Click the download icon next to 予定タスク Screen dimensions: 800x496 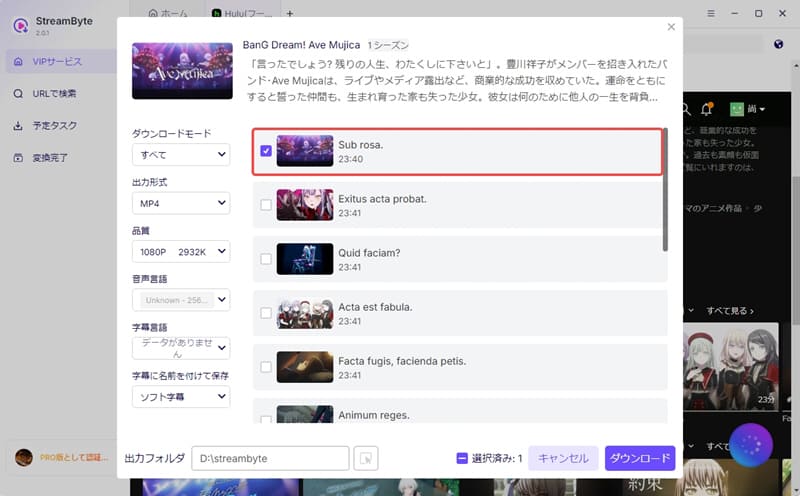coord(18,126)
